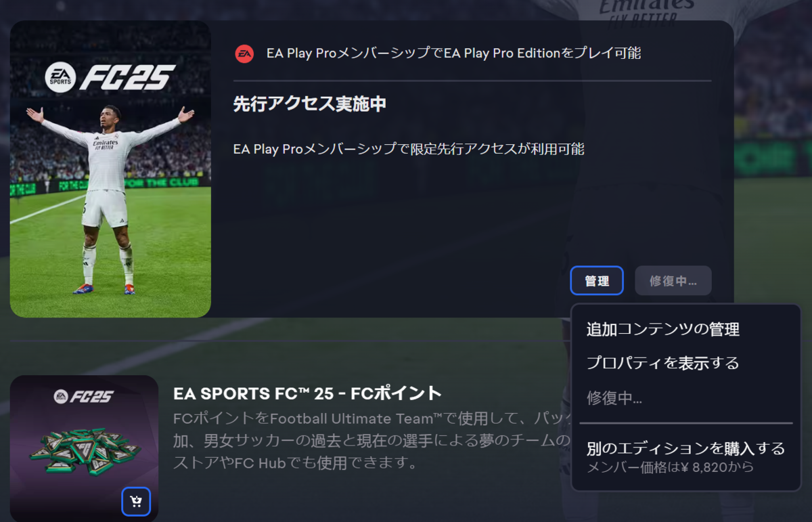Open the 管理 manage button
Screen dimensions: 812x522
[597, 280]
